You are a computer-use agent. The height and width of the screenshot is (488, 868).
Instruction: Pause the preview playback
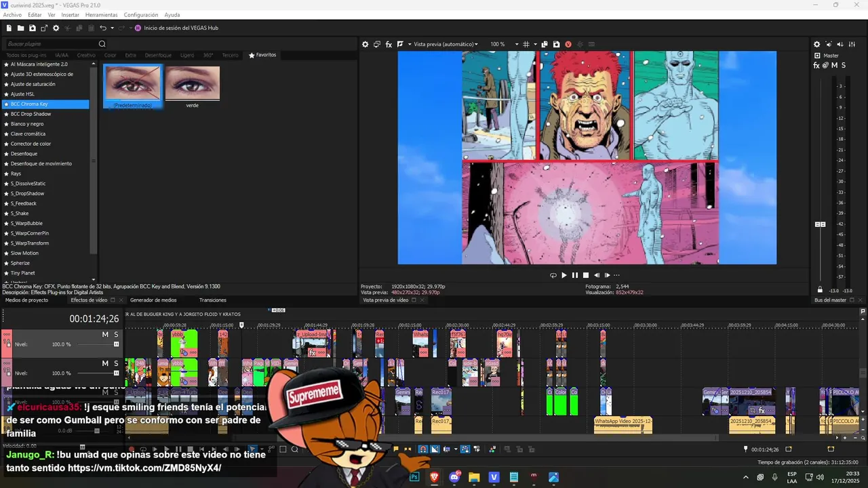click(574, 275)
